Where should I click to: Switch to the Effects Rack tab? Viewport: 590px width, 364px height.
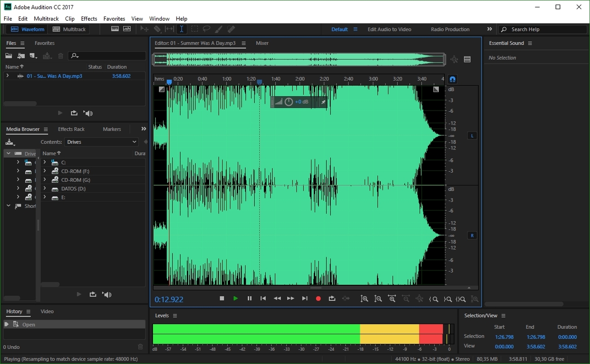pyautogui.click(x=71, y=129)
